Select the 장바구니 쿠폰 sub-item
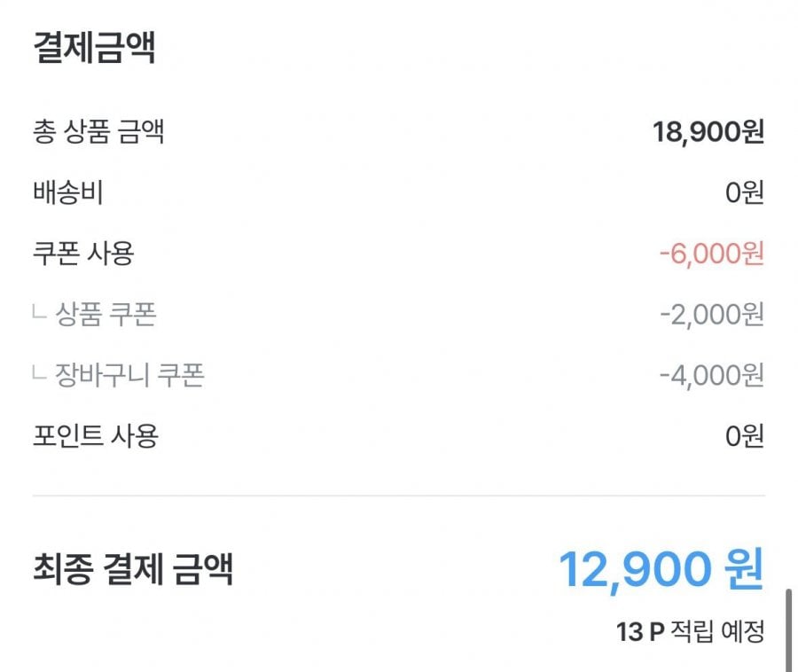This screenshot has height=672, width=798. coord(130,376)
